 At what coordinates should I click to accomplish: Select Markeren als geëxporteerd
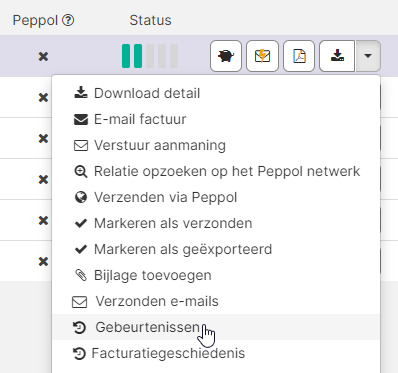click(x=216, y=249)
